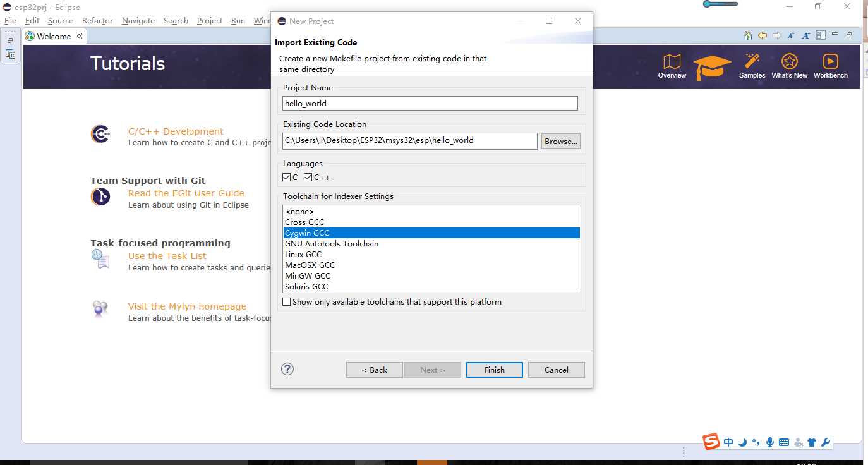
Task: Open Samples with the magic wand icon
Action: (x=752, y=61)
